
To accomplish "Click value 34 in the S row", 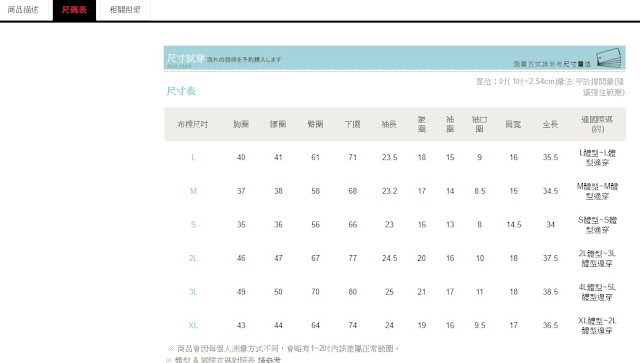I will [550, 225].
